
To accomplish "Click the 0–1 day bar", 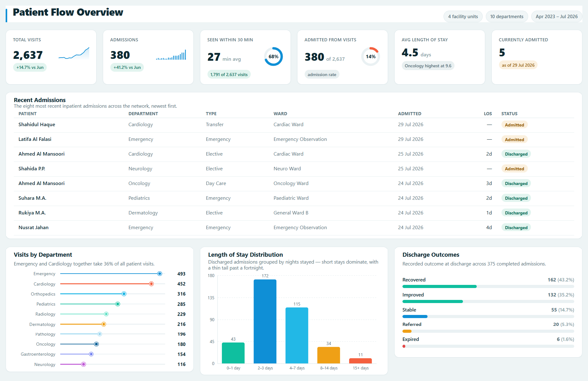I will coord(233,353).
